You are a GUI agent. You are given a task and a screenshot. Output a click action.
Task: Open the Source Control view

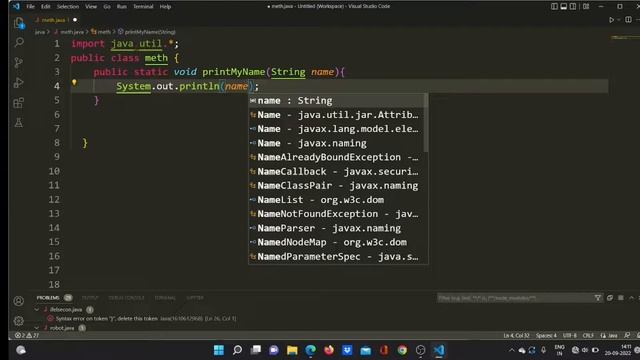[x=19, y=62]
